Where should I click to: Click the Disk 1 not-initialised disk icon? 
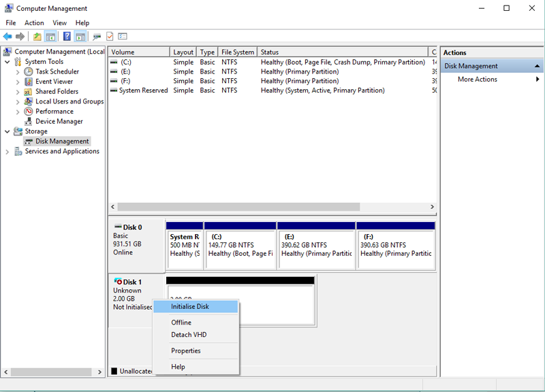click(118, 281)
